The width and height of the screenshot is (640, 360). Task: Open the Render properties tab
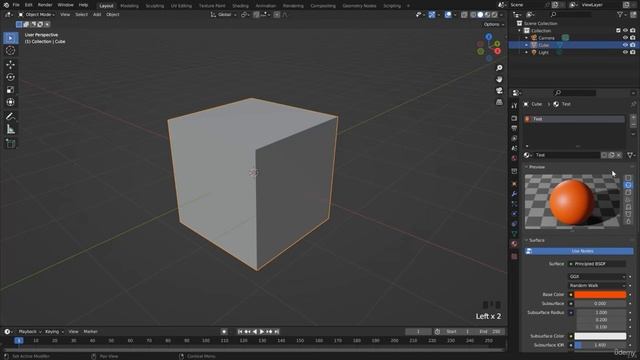coord(514,118)
